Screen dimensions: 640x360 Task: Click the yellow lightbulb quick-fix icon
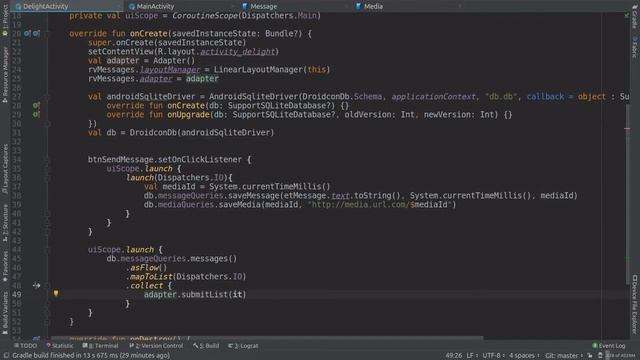click(56, 293)
